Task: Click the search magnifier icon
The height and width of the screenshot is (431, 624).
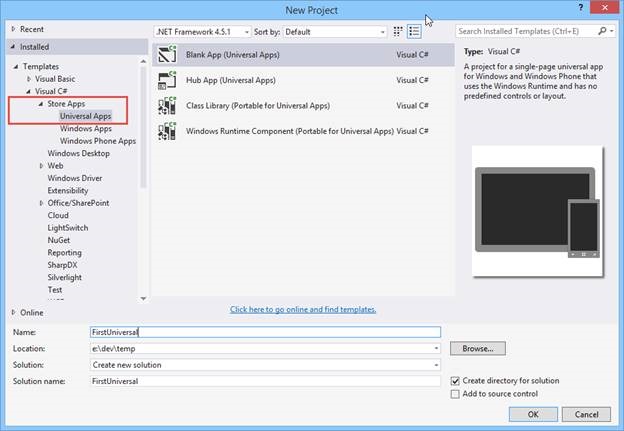Action: click(602, 31)
